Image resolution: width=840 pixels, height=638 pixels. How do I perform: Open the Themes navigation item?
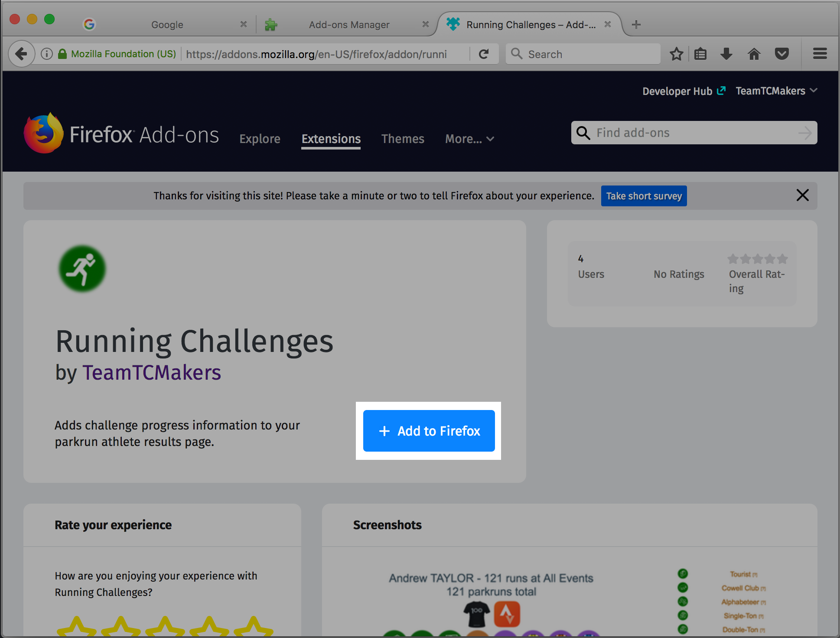click(403, 139)
